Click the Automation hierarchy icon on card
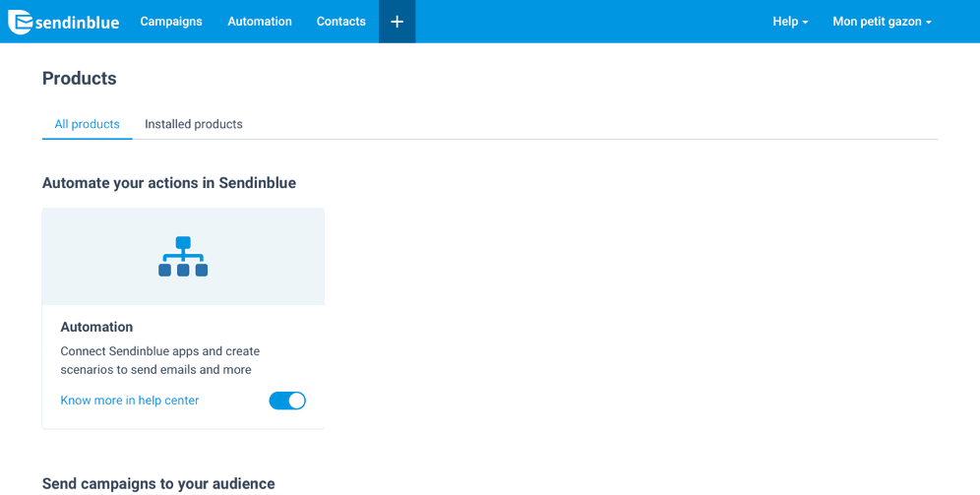Screen dimensions: 980x495 [183, 256]
